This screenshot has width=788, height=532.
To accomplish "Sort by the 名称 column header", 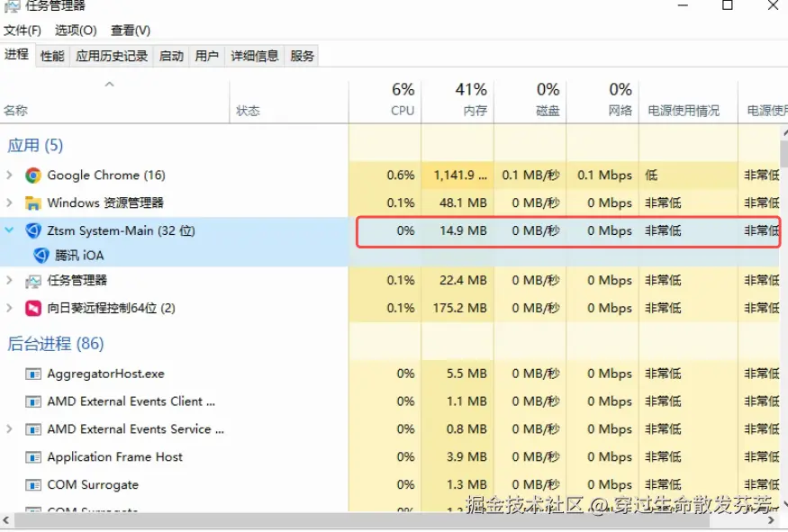I will 114,102.
